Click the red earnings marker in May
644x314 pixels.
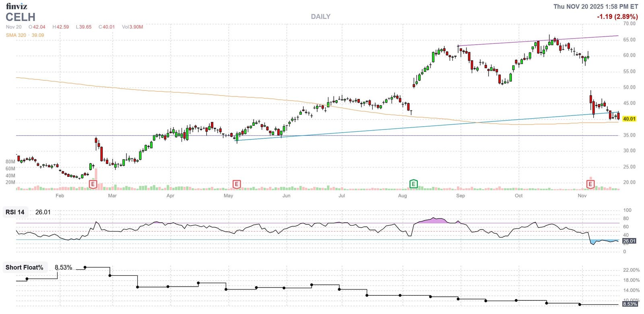237,184
